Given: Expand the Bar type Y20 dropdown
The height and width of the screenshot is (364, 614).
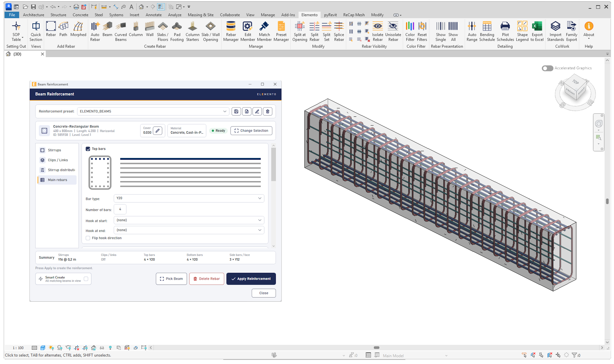Looking at the screenshot, I should coord(189,198).
